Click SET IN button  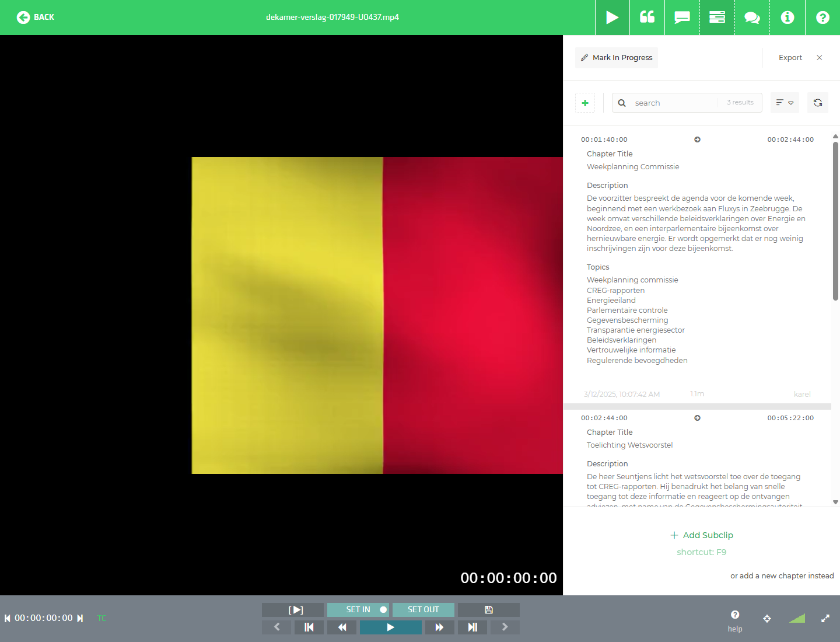[358, 610]
